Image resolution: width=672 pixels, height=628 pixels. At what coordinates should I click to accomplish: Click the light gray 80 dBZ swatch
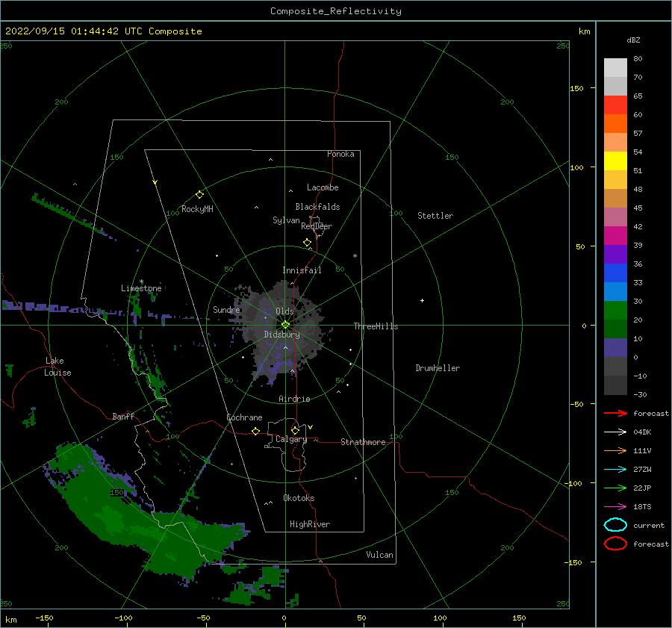tap(615, 67)
